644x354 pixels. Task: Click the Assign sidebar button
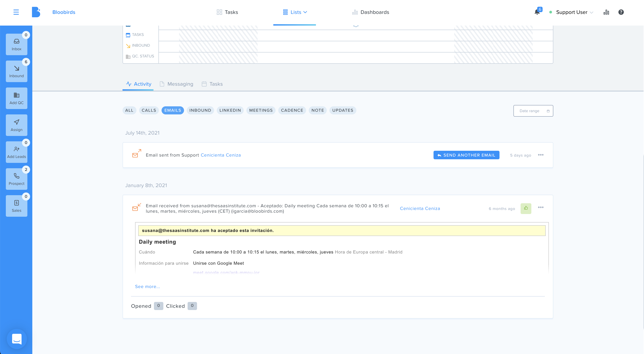17,125
